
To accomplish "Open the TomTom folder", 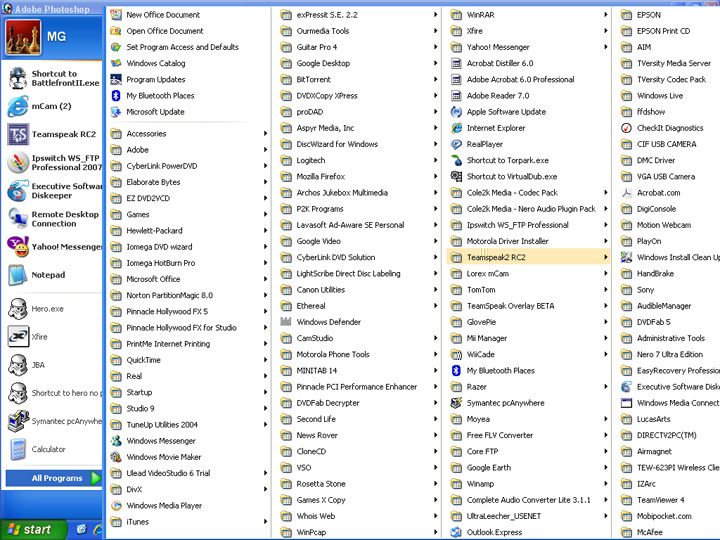I will coord(529,290).
